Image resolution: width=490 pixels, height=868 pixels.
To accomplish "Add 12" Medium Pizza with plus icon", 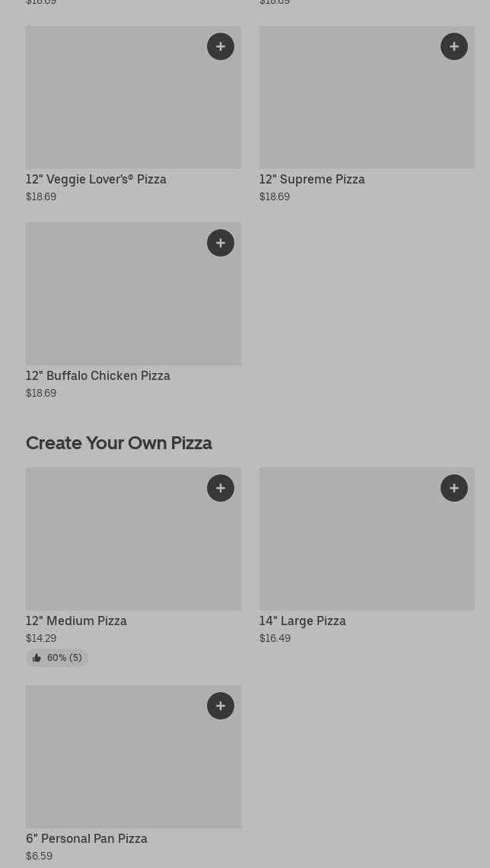I will [x=221, y=488].
